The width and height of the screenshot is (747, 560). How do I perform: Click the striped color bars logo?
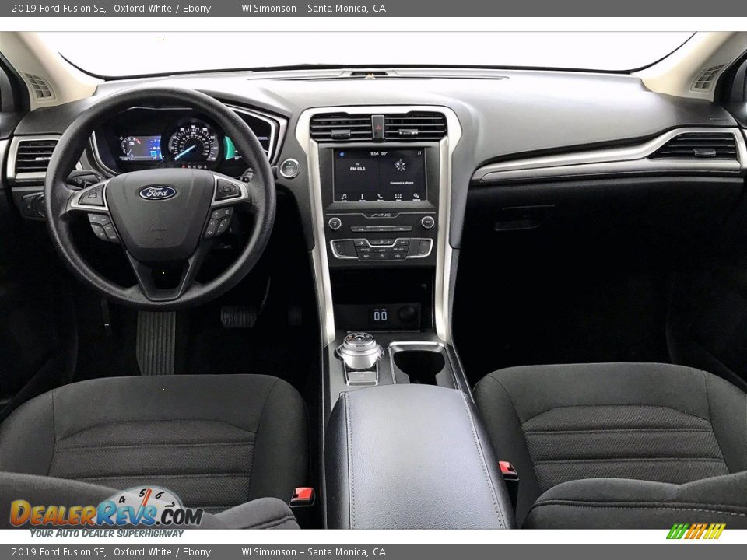pos(696,531)
